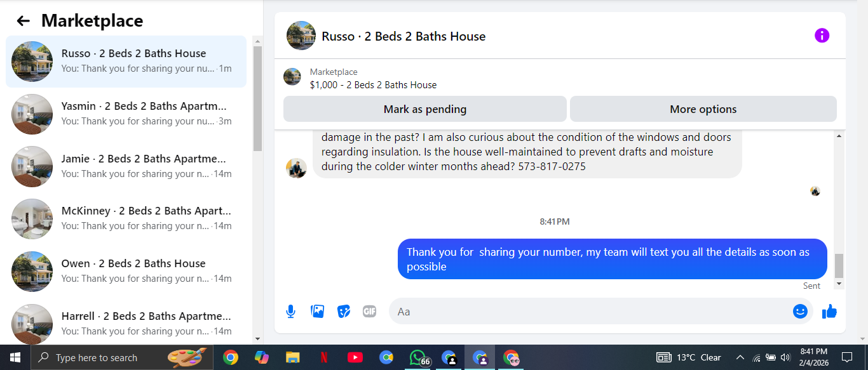The image size is (868, 370).
Task: Click the back arrow beside Marketplace
Action: tap(23, 21)
